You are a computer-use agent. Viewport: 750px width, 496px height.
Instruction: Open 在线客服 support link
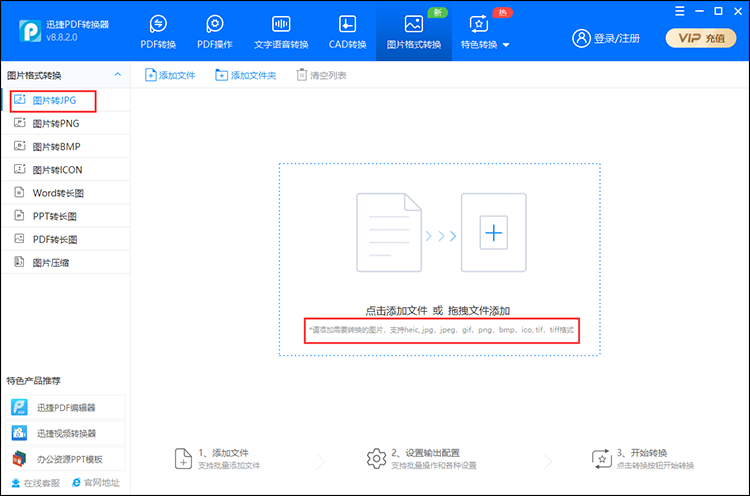35,483
